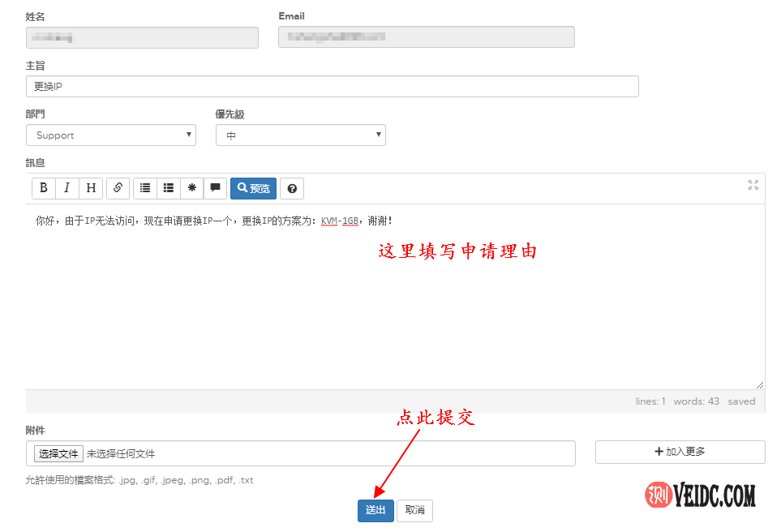Open the 優先級 priority dropdown

pyautogui.click(x=300, y=135)
